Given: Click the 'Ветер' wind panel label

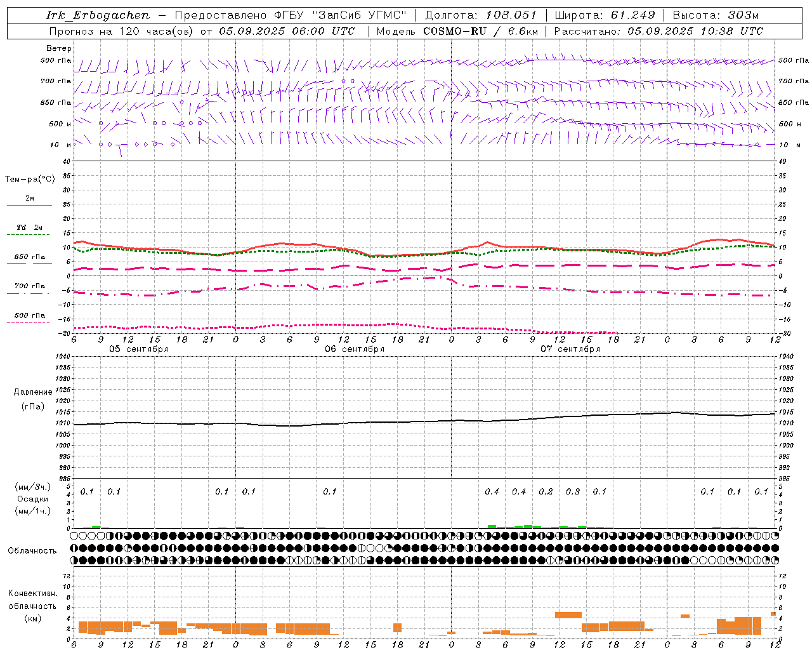Looking at the screenshot, I should pyautogui.click(x=59, y=48).
